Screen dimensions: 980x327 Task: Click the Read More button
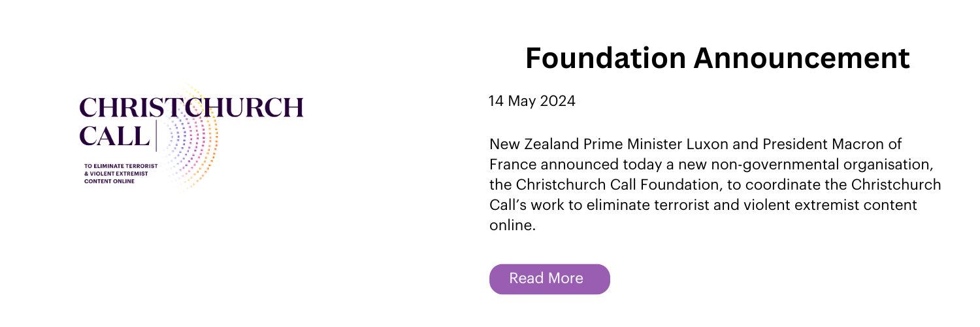pyautogui.click(x=549, y=279)
